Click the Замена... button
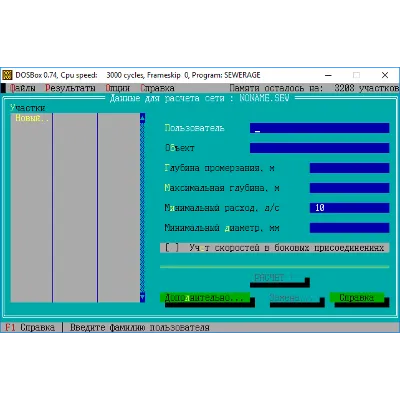 pyautogui.click(x=292, y=298)
